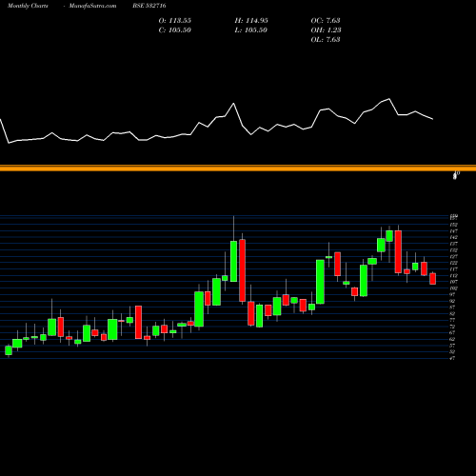Click the low value 'L: 105.50'
Image resolution: width=476 pixels, height=476 pixels.
(251, 30)
